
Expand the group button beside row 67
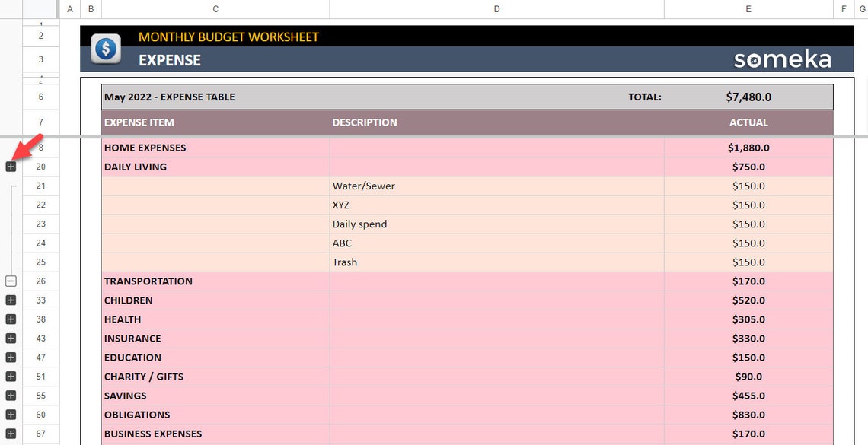point(11,434)
